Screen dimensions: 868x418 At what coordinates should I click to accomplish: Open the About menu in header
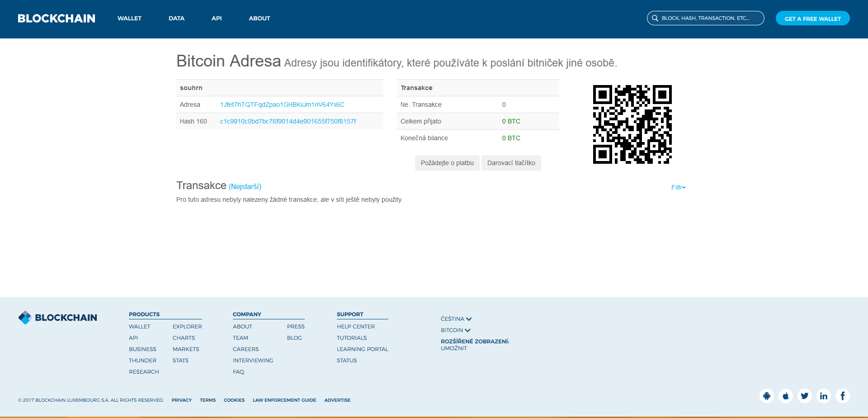click(x=259, y=19)
